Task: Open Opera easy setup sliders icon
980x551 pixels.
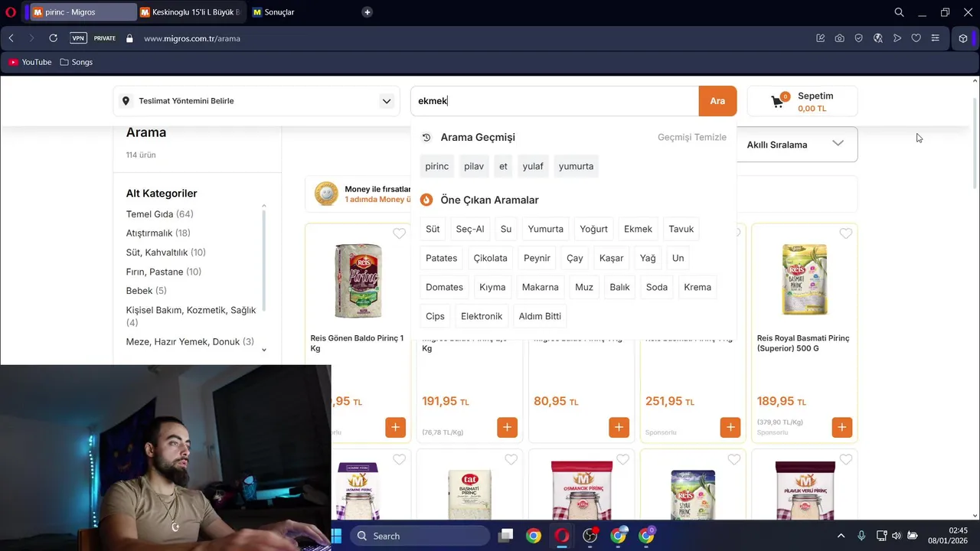Action: [935, 38]
